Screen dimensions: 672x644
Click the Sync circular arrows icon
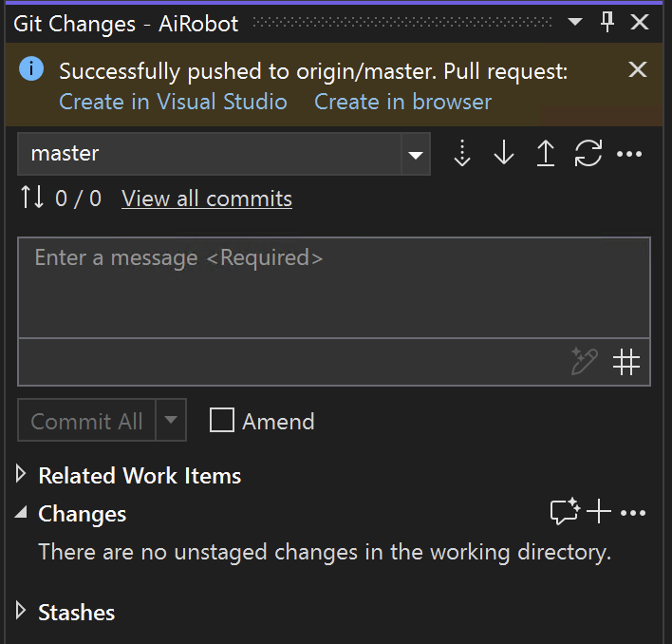588,153
